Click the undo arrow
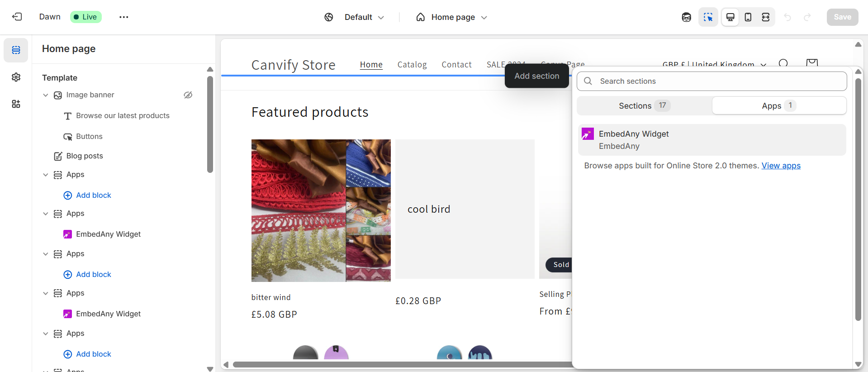The height and width of the screenshot is (372, 868). 787,17
